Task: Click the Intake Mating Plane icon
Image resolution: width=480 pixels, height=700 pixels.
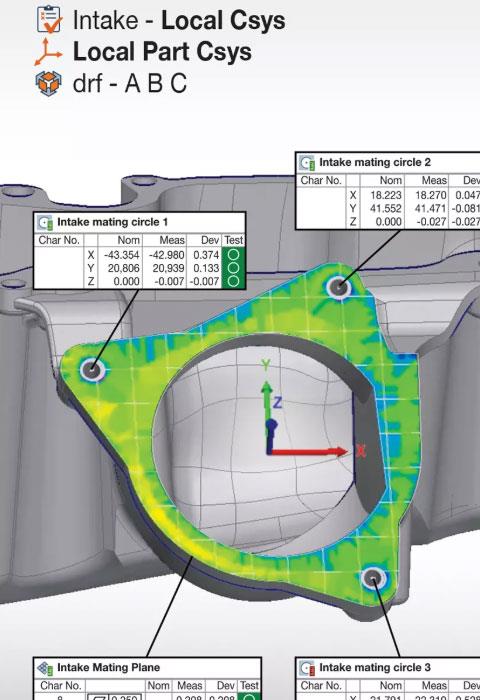Action: click(45, 668)
